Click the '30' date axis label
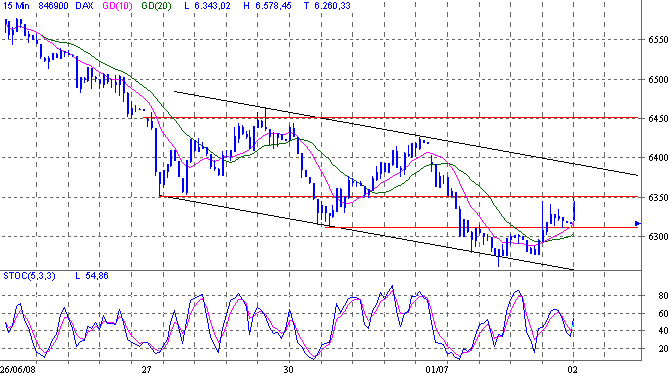Image resolution: width=672 pixels, height=378 pixels. pyautogui.click(x=288, y=370)
